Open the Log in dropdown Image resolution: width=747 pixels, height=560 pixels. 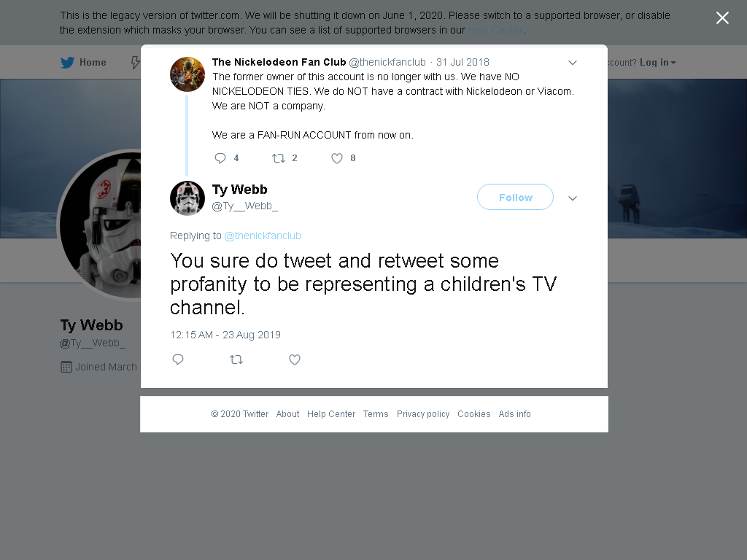tap(657, 63)
